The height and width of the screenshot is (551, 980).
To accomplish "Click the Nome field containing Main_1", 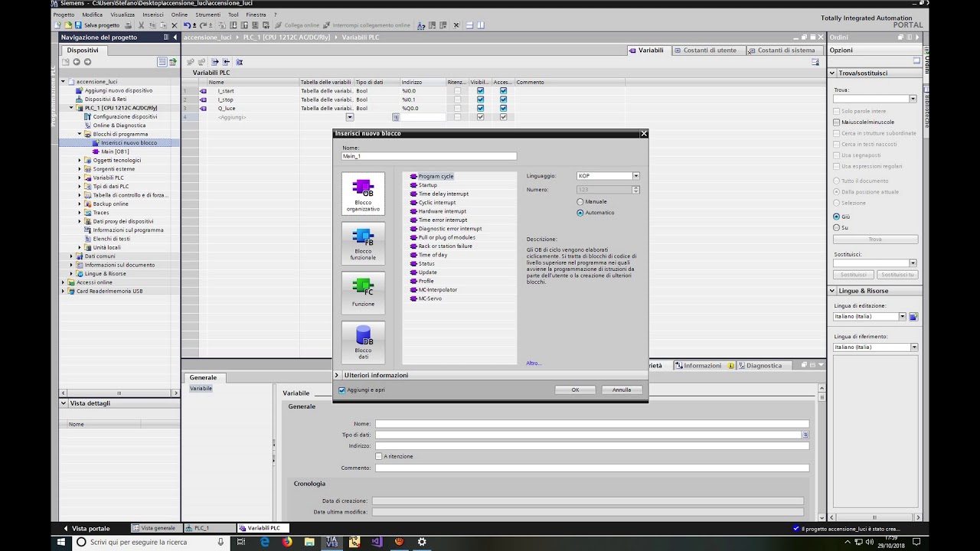I will (429, 156).
